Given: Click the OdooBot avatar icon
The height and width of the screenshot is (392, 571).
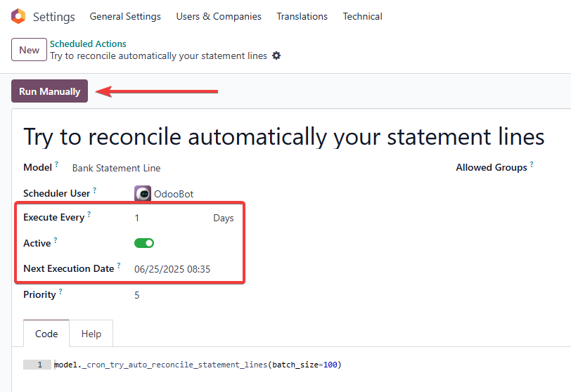Looking at the screenshot, I should pos(143,193).
